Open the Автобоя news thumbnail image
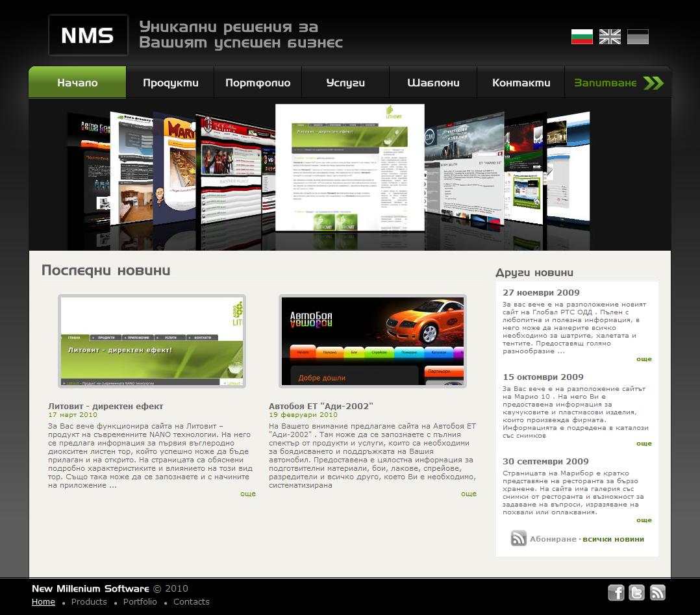Screen dimensions: 700x615 [x=373, y=341]
